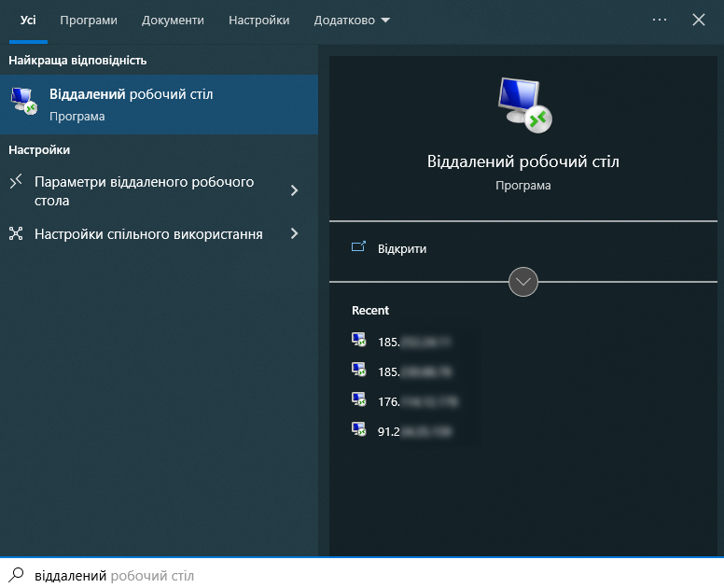Open recent connection starting with 91.2
Viewport: 724px width, 588px height.
(414, 431)
